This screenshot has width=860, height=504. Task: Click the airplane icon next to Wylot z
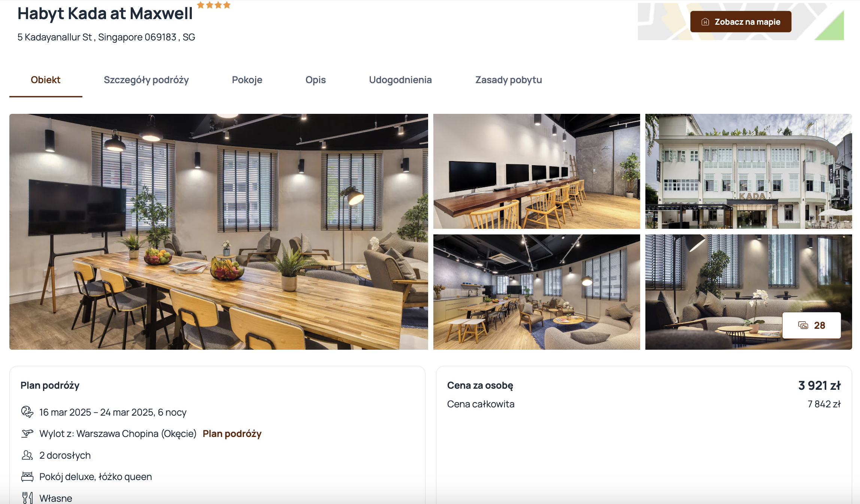[27, 434]
